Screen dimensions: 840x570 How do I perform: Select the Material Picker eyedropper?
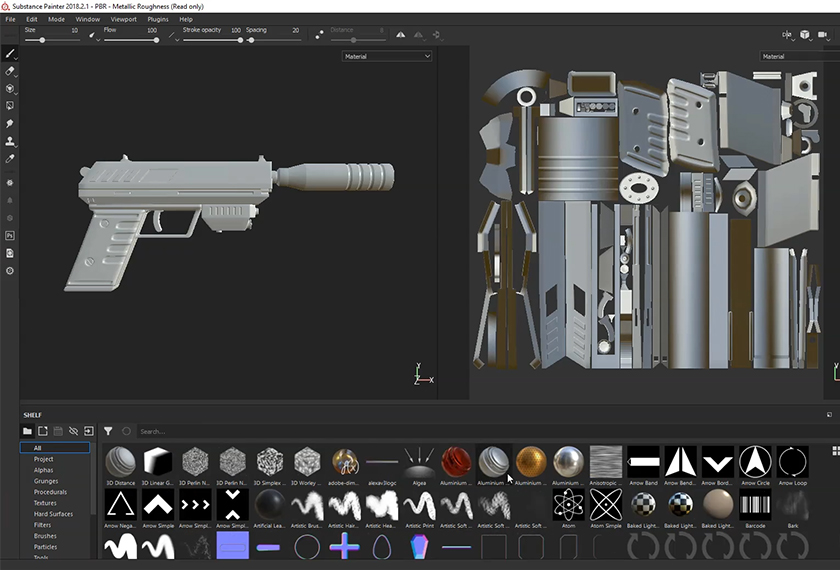point(9,158)
